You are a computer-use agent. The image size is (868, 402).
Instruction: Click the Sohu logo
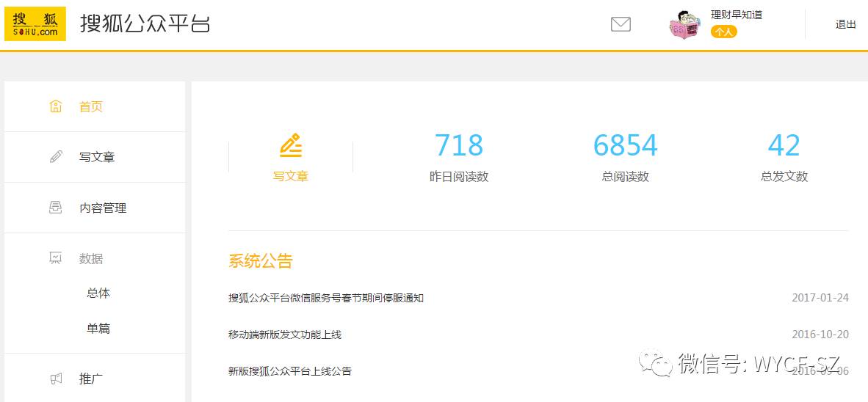35,23
